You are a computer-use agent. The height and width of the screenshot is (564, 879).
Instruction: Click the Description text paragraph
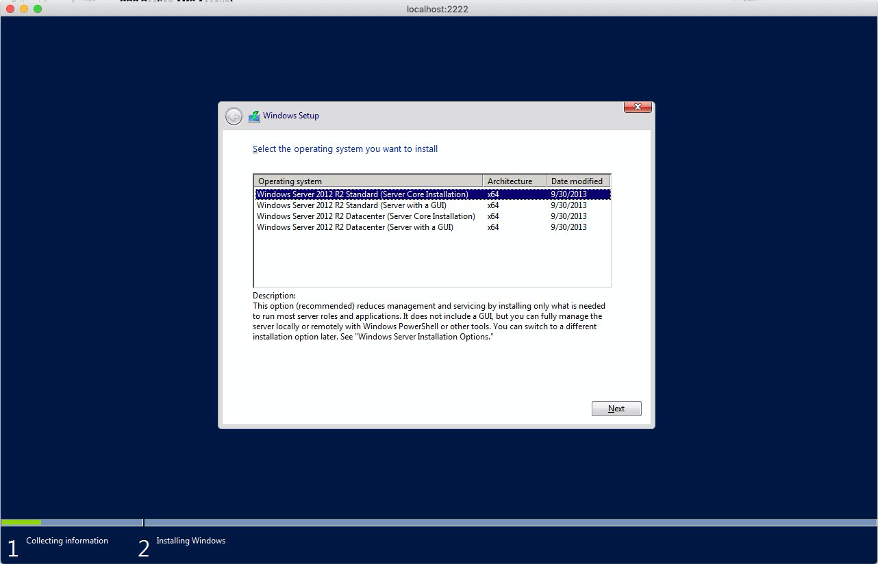(429, 321)
